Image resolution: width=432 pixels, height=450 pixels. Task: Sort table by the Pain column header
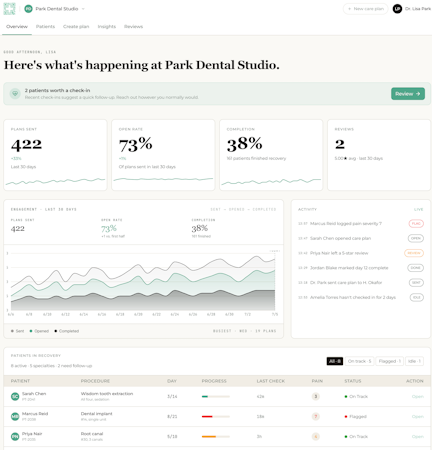pyautogui.click(x=317, y=381)
